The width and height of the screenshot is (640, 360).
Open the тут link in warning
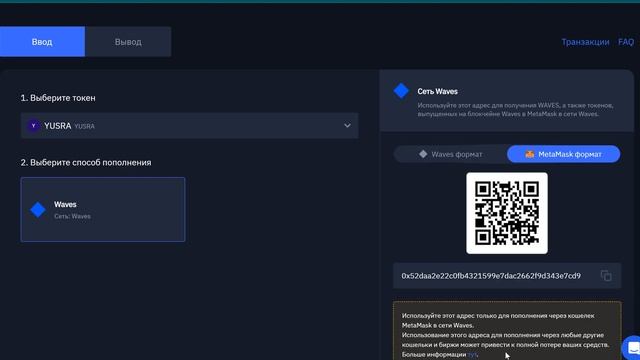472,354
